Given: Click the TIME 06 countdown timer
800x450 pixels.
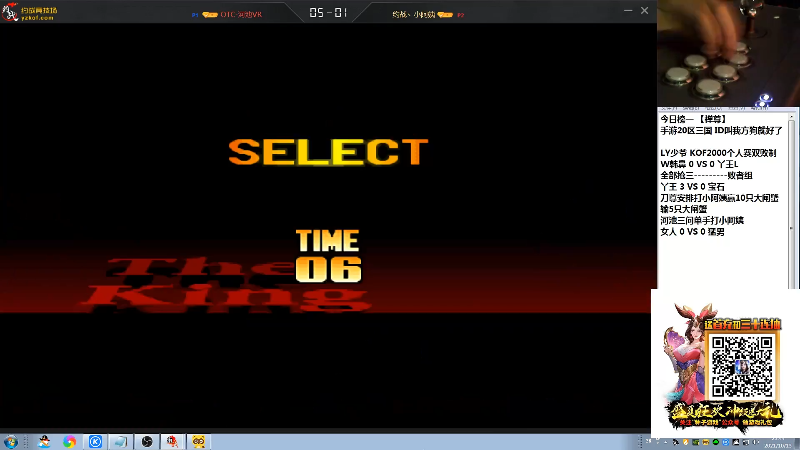Looking at the screenshot, I should (x=328, y=256).
